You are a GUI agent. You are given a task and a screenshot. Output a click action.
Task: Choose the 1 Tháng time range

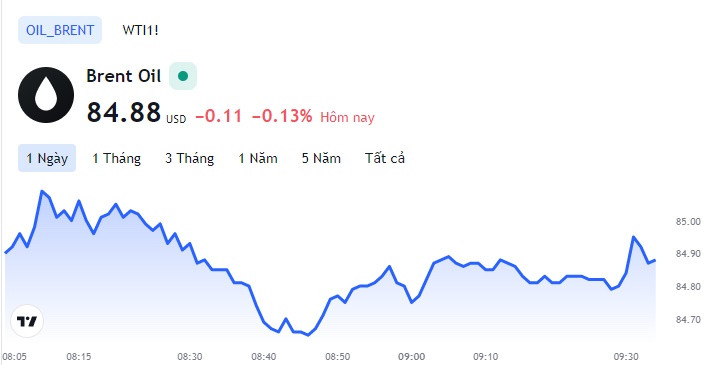click(116, 159)
